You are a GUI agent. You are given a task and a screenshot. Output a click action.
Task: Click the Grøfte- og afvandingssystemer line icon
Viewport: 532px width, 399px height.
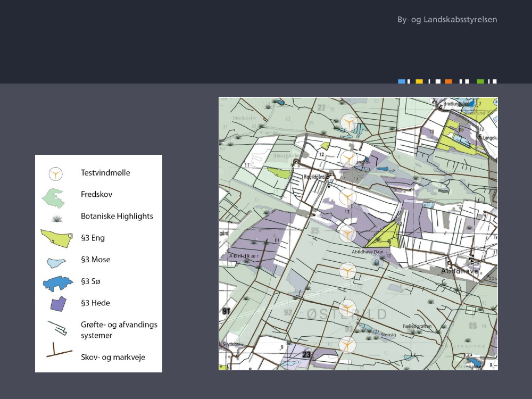tap(57, 328)
